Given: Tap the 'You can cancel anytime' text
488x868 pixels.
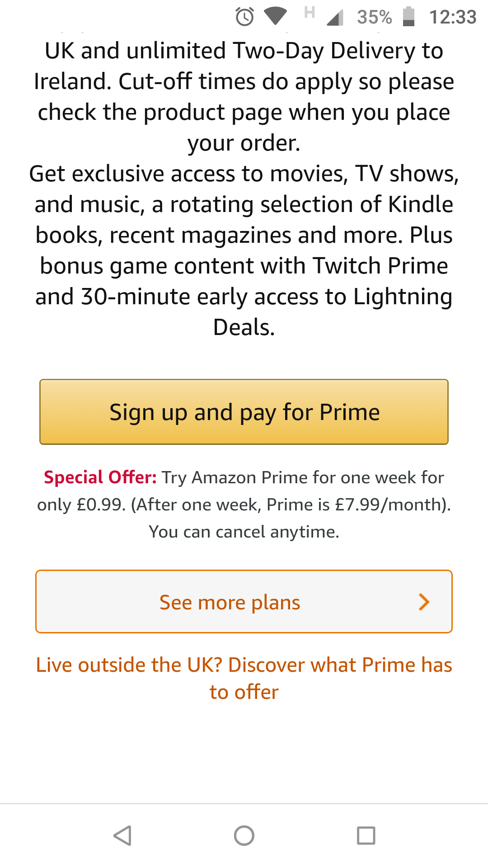Looking at the screenshot, I should (x=244, y=532).
